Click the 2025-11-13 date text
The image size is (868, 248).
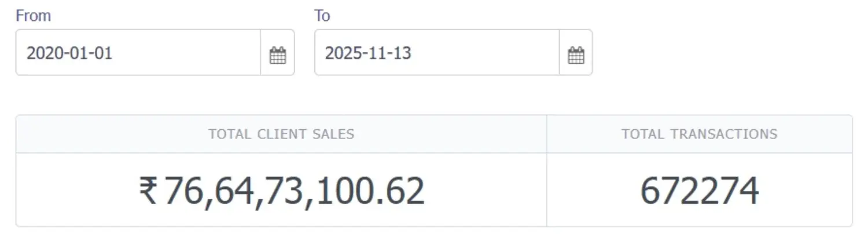pyautogui.click(x=368, y=53)
